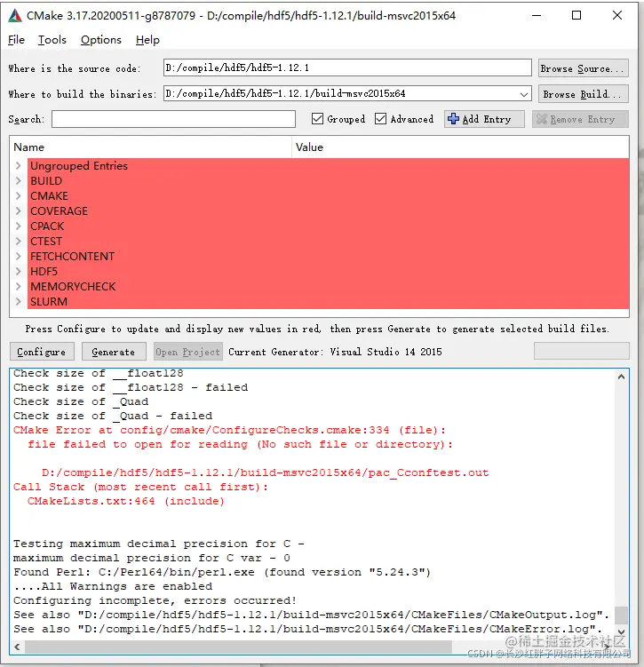
Task: Click the Name column header
Action: 151,147
